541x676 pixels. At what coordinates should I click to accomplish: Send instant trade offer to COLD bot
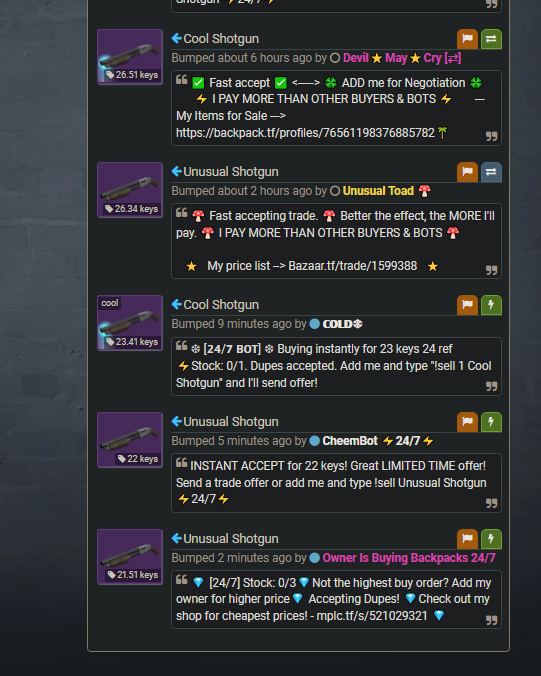pos(491,305)
